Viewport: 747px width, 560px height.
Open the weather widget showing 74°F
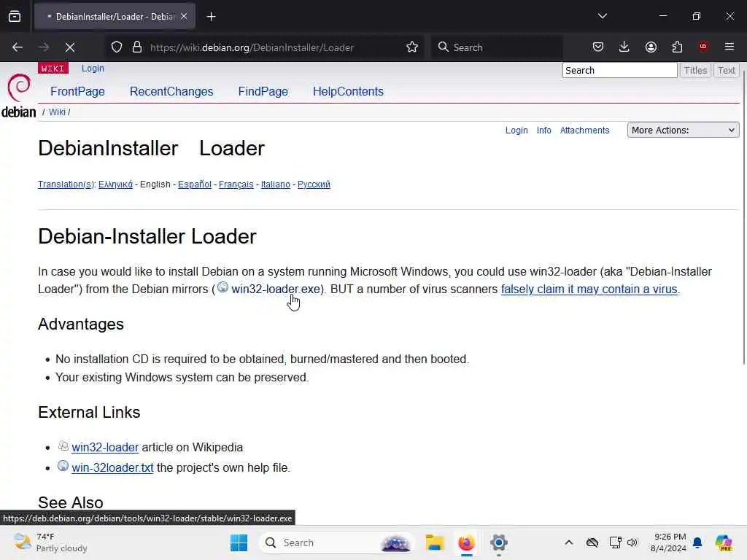coord(50,542)
